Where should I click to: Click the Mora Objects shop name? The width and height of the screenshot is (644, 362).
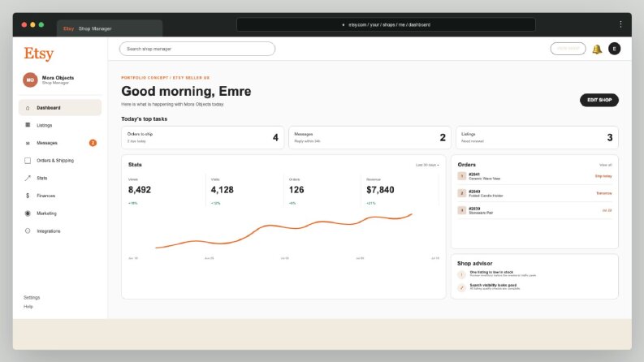point(58,78)
